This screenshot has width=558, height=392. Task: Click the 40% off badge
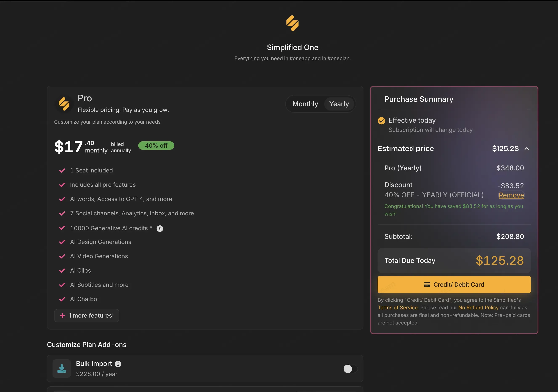pos(156,146)
